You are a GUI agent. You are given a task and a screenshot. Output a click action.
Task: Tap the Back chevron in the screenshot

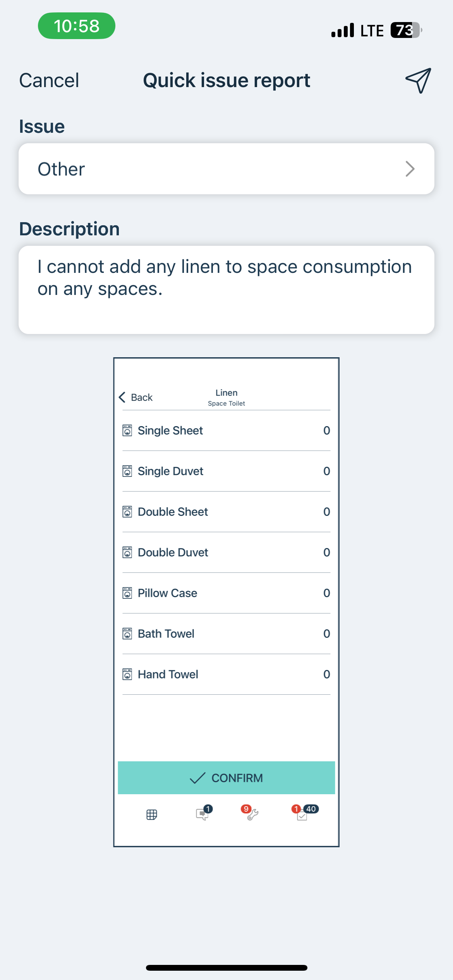(122, 397)
